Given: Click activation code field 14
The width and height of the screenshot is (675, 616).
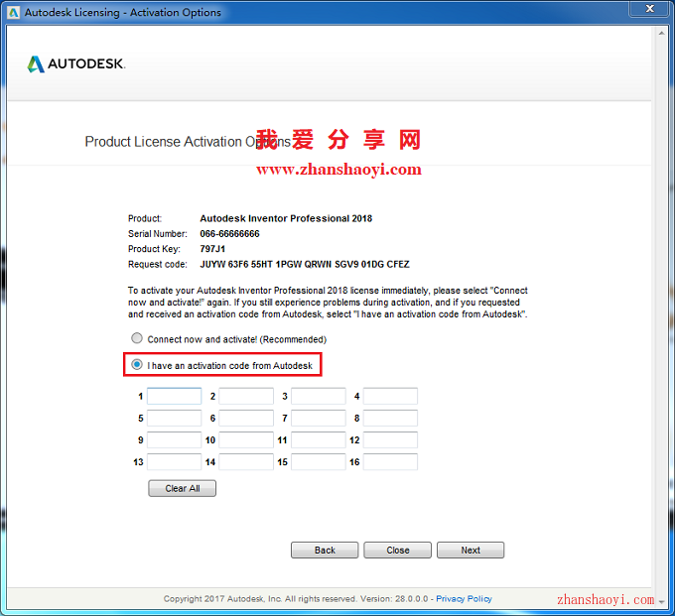Looking at the screenshot, I should (246, 462).
